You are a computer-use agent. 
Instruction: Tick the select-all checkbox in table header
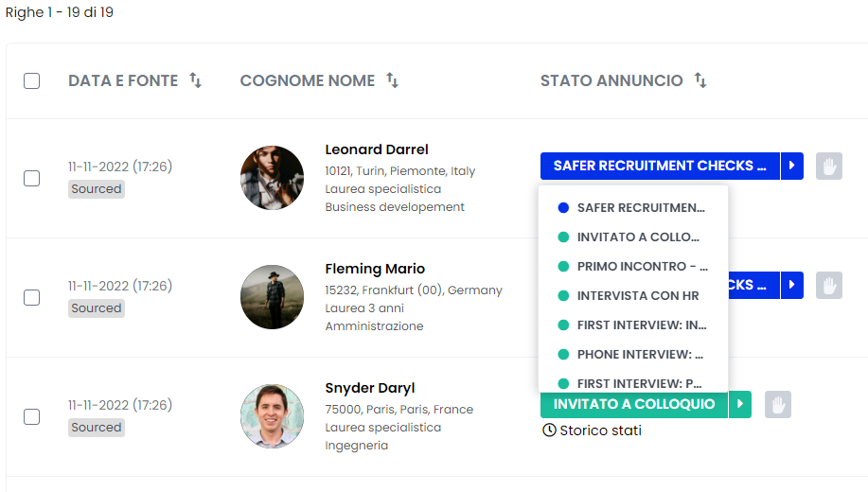[x=31, y=80]
